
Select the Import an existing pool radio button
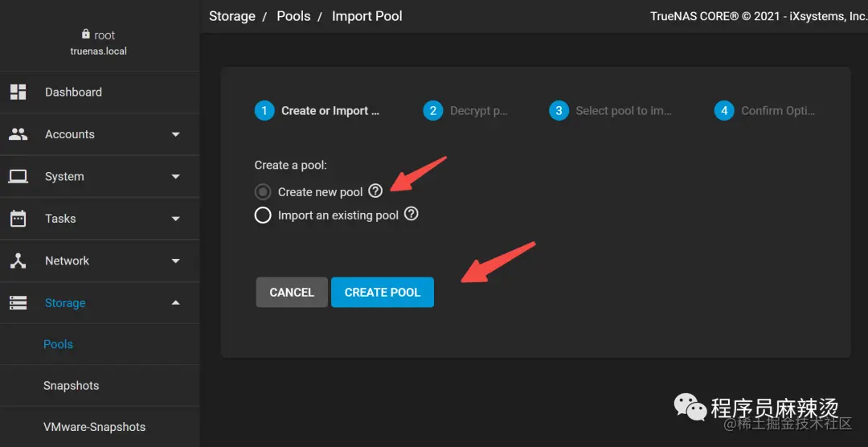tap(262, 215)
